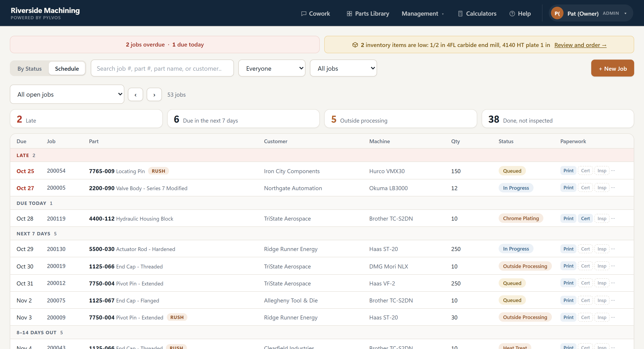The width and height of the screenshot is (644, 349).
Task: Click the New Job button
Action: 612,68
